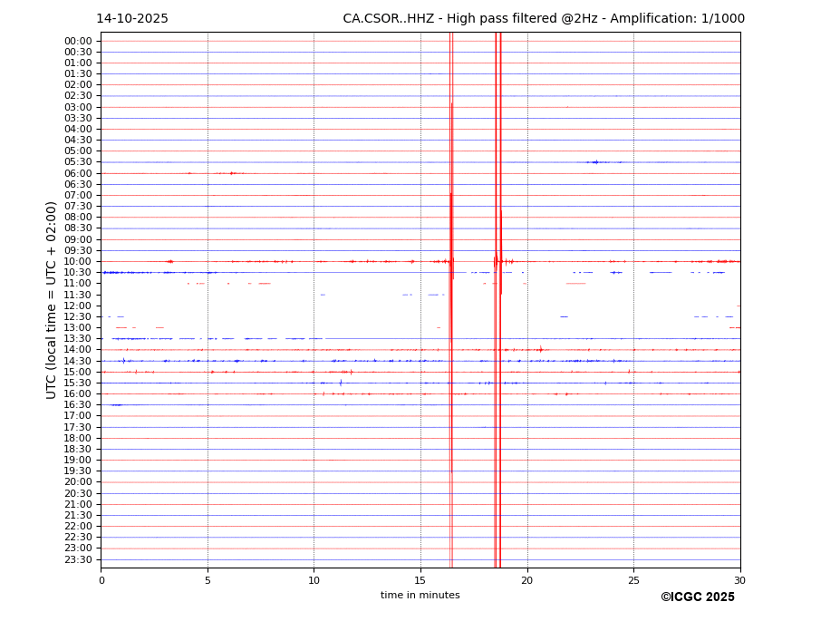840x631 pixels.
Task: Select the 23:30 row label
Action: (x=78, y=559)
